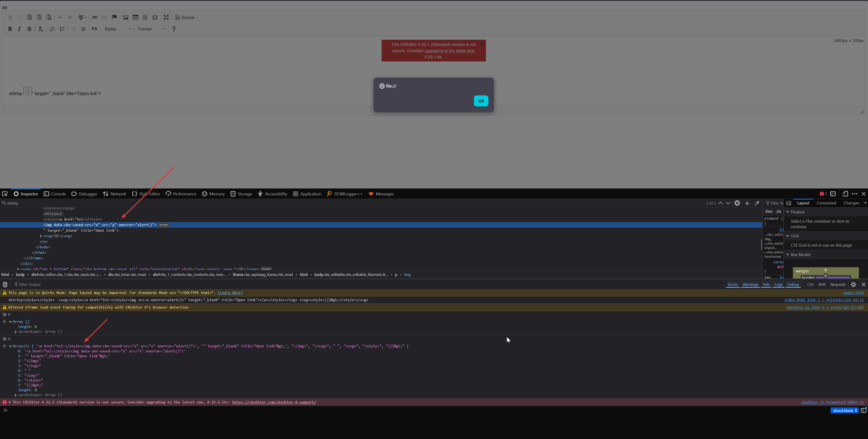This screenshot has height=439, width=868.
Task: Maximize editor with the fullscreen icon
Action: [x=166, y=18]
